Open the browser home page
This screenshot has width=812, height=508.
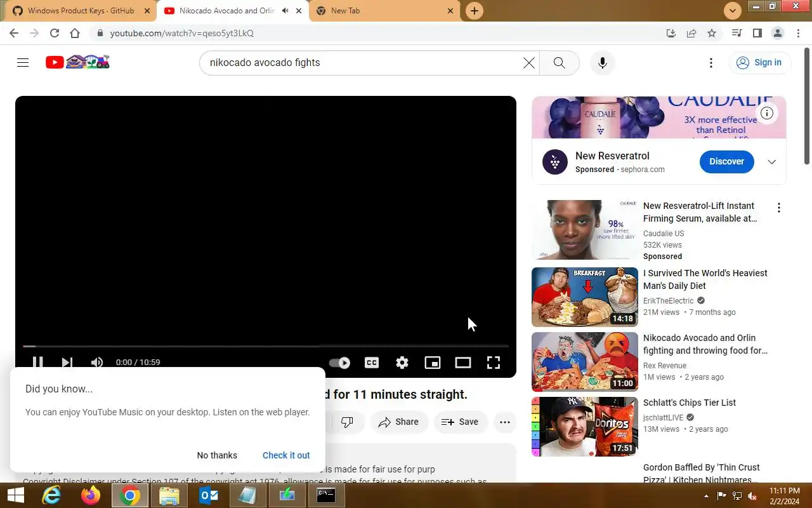coord(75,33)
